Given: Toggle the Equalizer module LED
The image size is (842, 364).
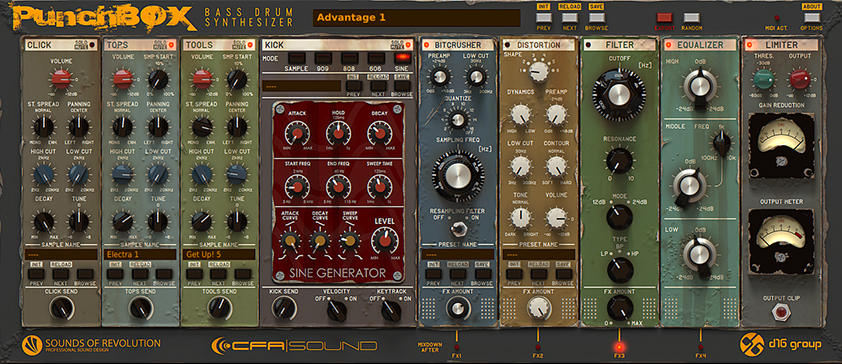Looking at the screenshot, I should pyautogui.click(x=669, y=45).
